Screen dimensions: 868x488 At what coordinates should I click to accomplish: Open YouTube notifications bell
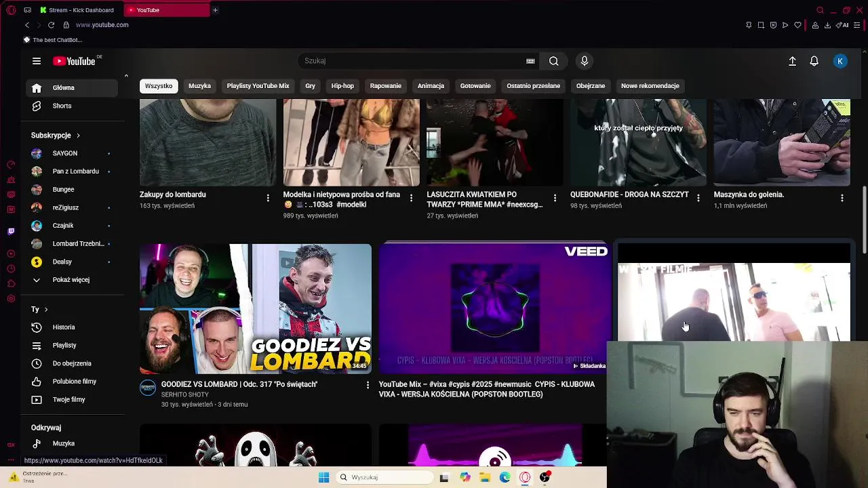point(814,61)
